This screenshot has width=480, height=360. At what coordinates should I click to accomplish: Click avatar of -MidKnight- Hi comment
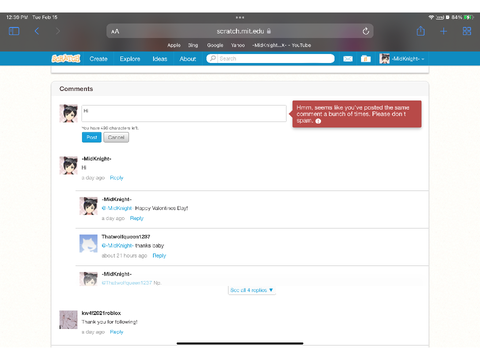[x=69, y=165]
